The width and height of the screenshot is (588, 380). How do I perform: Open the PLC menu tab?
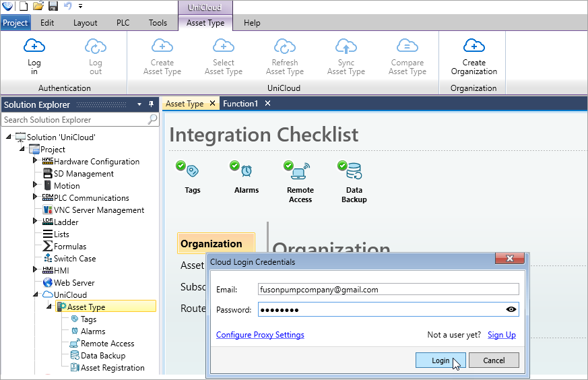(x=123, y=23)
